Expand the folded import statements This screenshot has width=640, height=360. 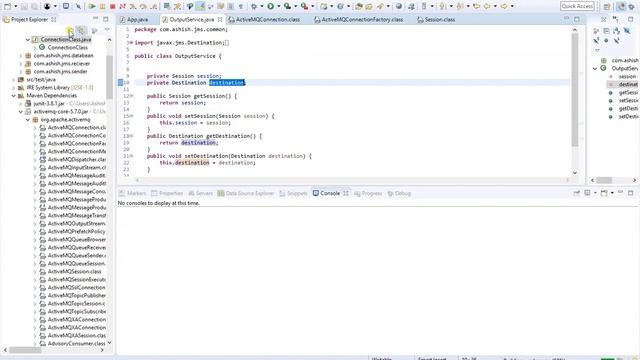click(x=131, y=42)
